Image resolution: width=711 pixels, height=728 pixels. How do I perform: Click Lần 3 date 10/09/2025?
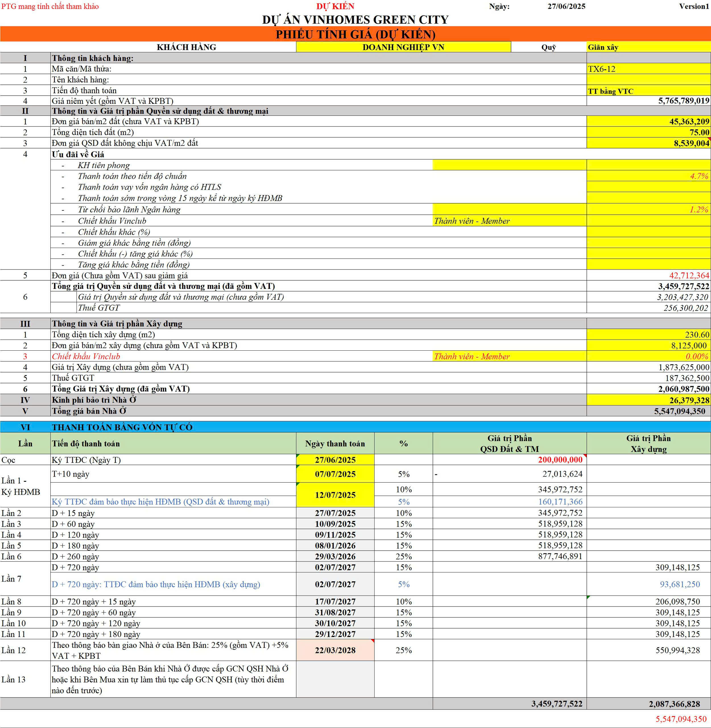point(335,524)
